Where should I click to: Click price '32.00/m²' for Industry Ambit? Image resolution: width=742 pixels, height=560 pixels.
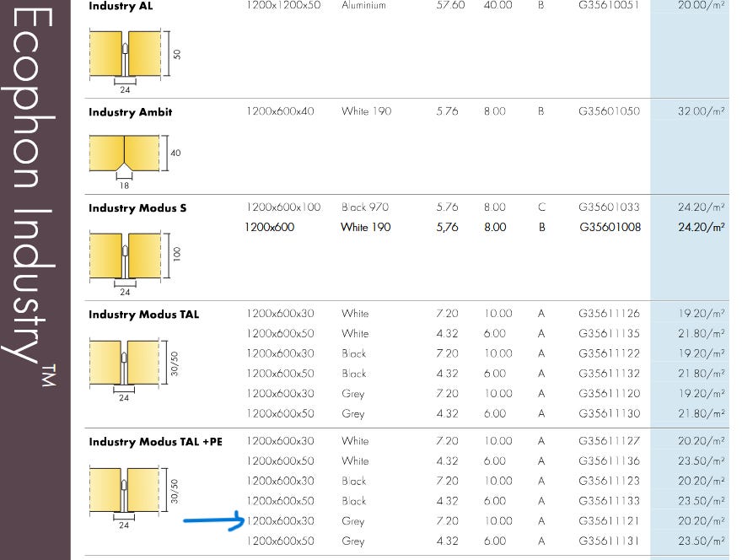pyautogui.click(x=702, y=111)
